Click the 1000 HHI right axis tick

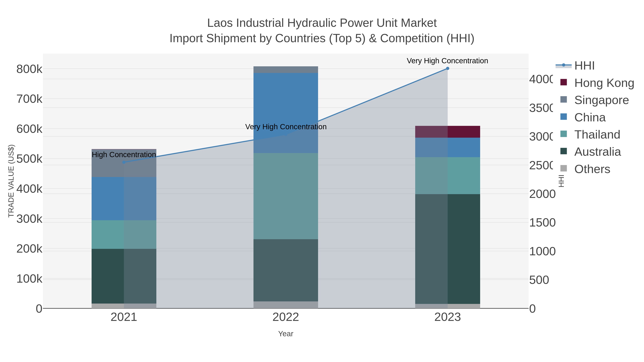coord(542,251)
